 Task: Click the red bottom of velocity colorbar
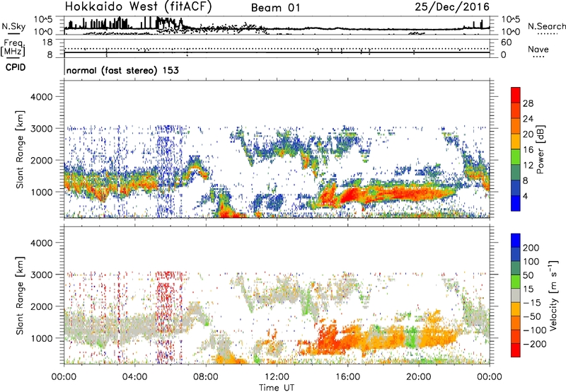[x=516, y=350]
